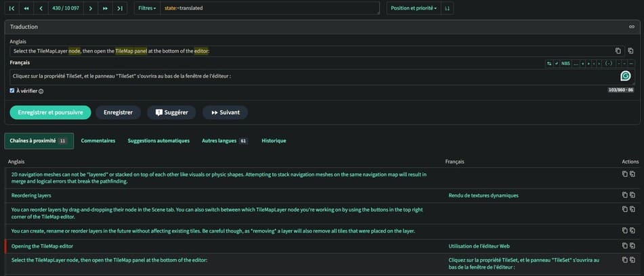The height and width of the screenshot is (276, 644).
Task: Click the highlighted glossary term 'node'
Action: point(74,51)
